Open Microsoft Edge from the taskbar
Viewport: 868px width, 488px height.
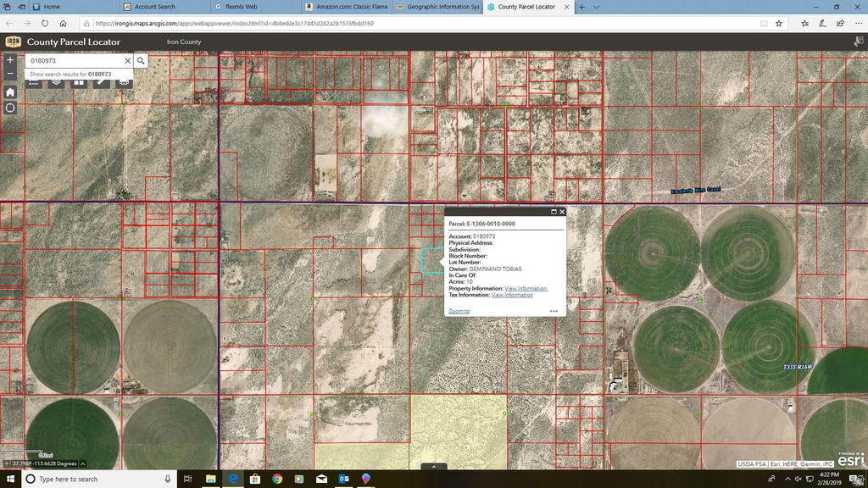[231, 479]
